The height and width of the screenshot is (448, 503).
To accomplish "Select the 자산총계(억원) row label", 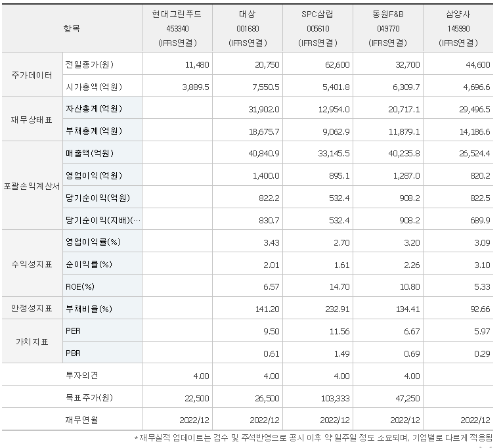I will (x=94, y=109).
